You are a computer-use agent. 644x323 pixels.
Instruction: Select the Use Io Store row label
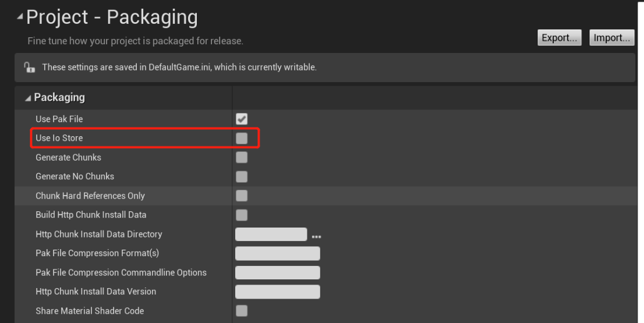[x=59, y=138]
